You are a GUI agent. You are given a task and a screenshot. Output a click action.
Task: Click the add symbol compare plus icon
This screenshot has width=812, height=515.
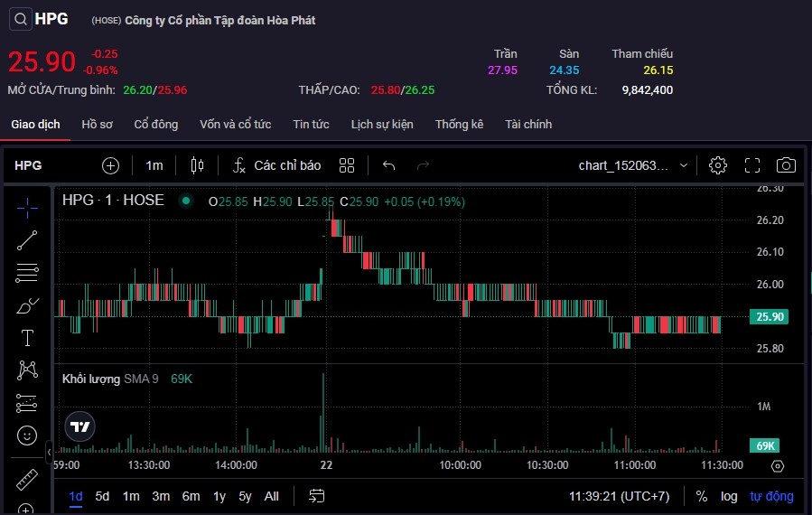tap(110, 165)
